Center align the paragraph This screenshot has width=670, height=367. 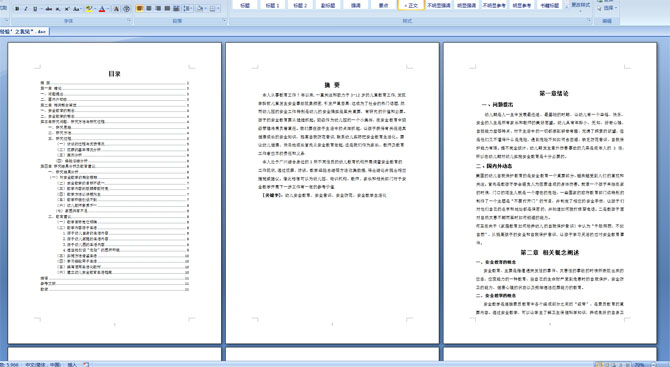point(149,9)
